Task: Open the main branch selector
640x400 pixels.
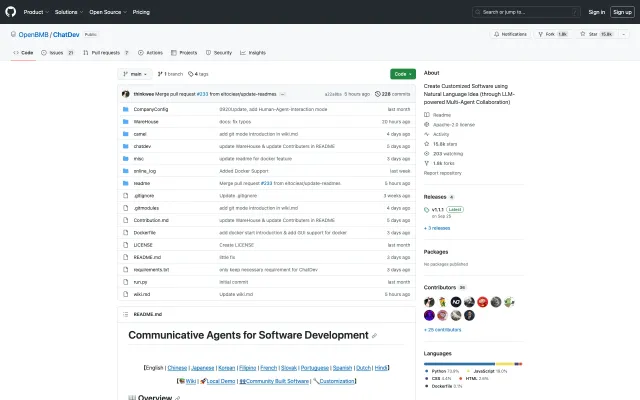Action: (x=135, y=74)
